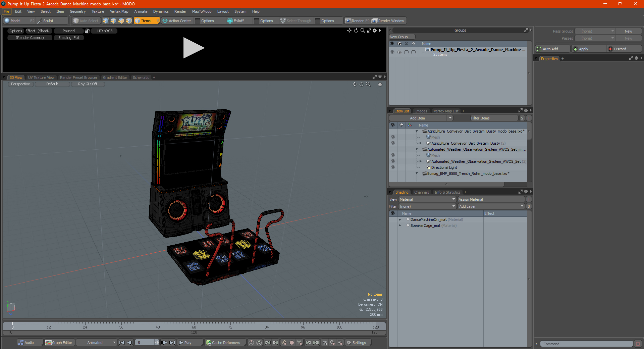Collapse the Bomag_BMP_8500_Trench_Roller scene

(x=417, y=173)
